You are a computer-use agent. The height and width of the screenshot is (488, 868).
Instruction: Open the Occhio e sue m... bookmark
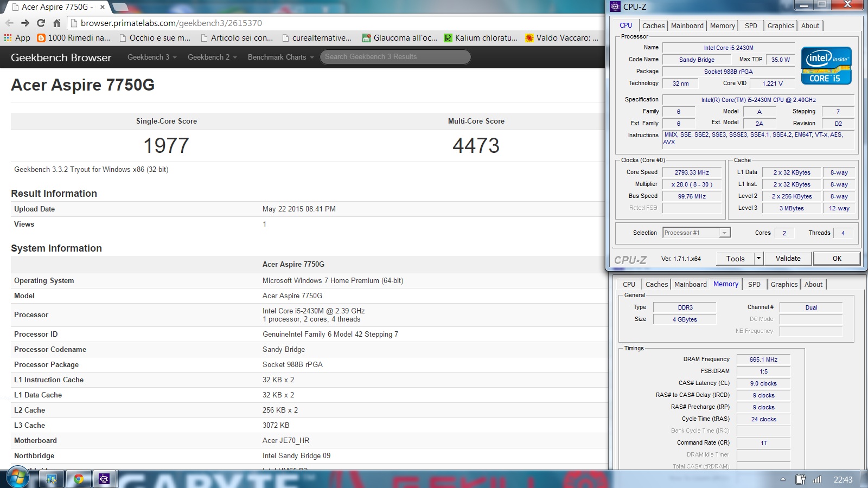coord(155,38)
